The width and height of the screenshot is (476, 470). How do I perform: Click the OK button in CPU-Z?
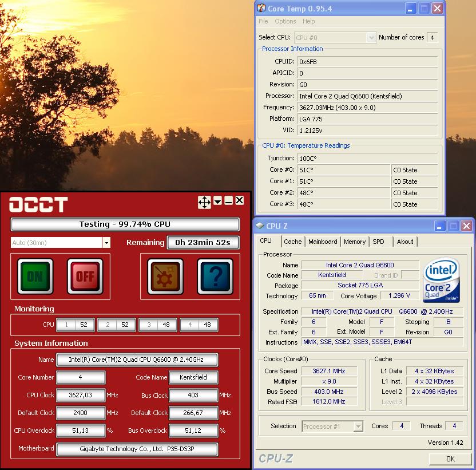click(450, 459)
